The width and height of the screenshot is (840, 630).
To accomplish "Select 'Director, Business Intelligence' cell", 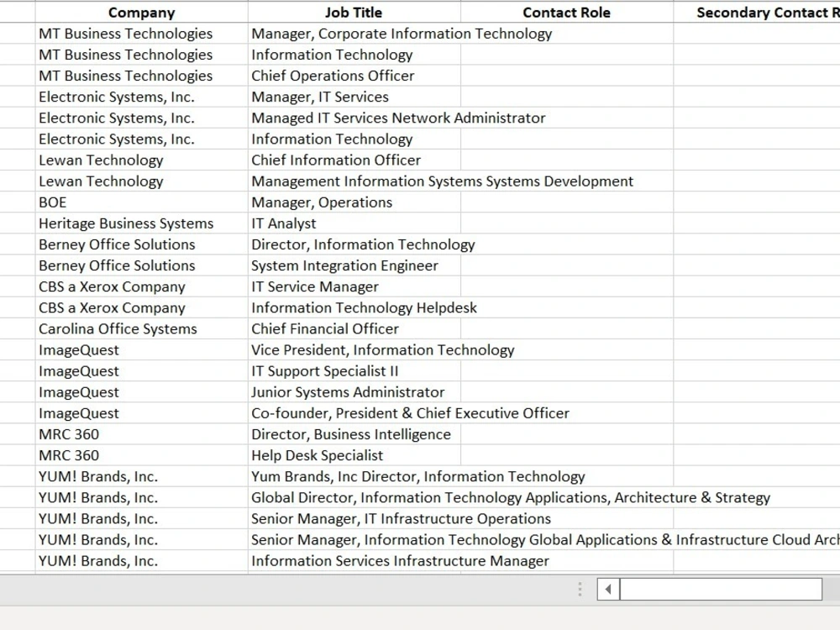I will click(x=354, y=434).
